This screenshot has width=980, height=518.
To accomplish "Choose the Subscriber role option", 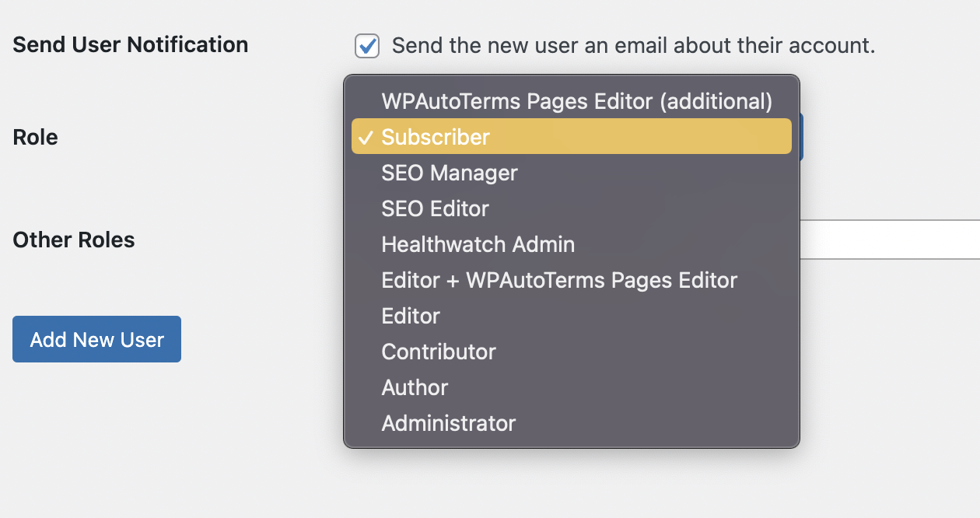I will (436, 137).
